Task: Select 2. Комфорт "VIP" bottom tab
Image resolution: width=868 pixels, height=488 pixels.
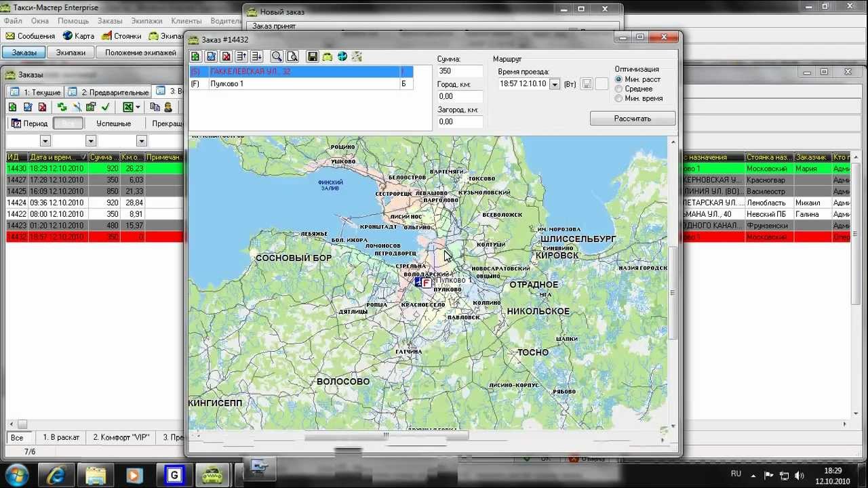Action: click(x=121, y=438)
